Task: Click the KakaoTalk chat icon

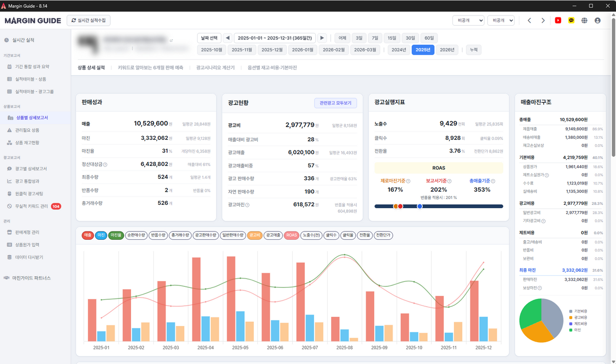Action: pyautogui.click(x=571, y=20)
